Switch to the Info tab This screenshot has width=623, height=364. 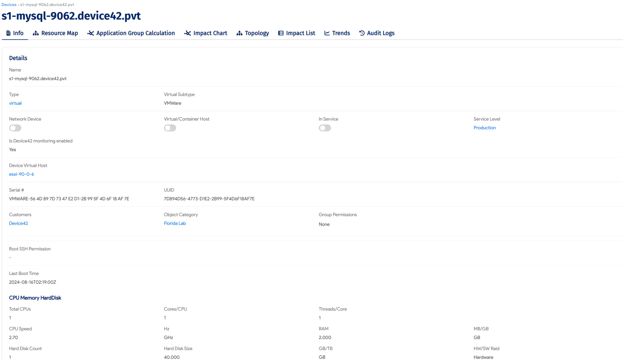[x=15, y=33]
